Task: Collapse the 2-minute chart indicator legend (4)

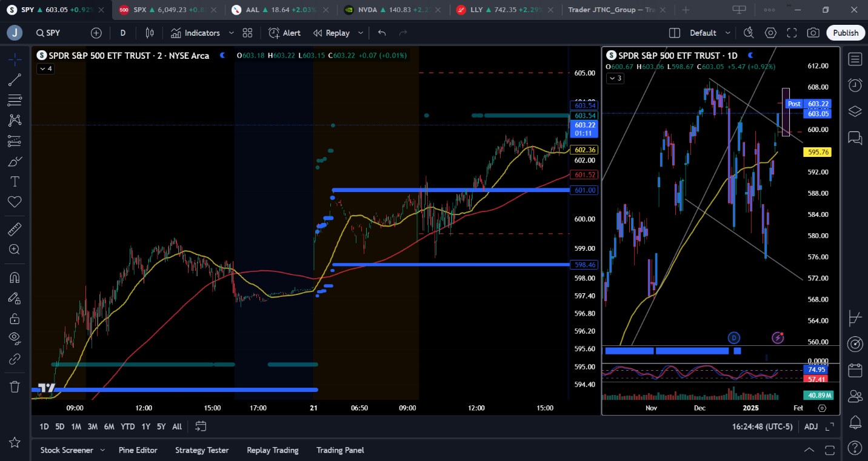Action: tap(45, 68)
